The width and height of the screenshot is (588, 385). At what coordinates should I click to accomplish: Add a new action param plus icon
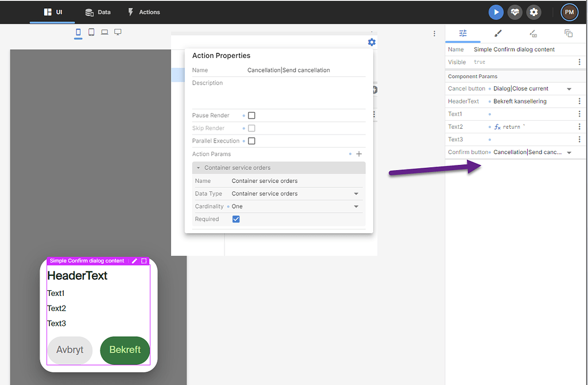pos(359,154)
